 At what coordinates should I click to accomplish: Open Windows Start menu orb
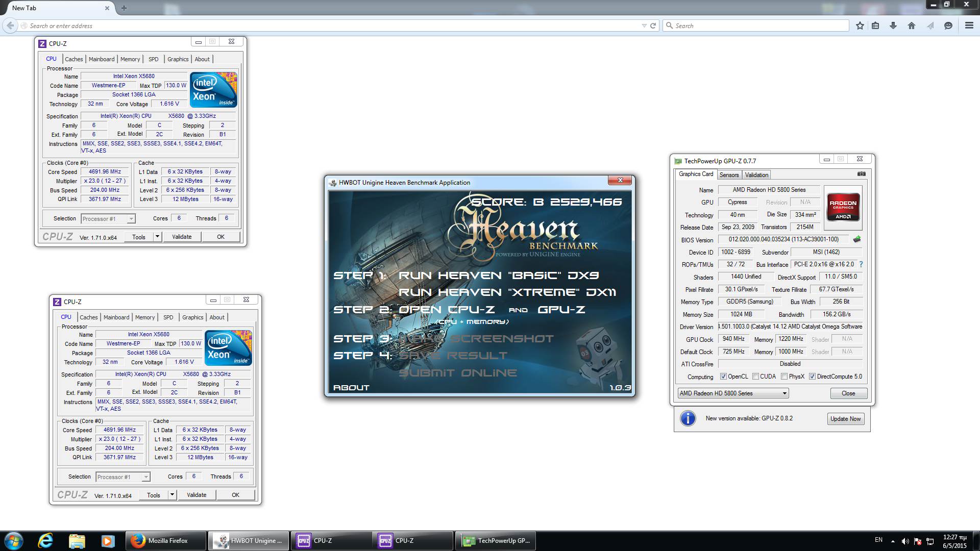(14, 541)
